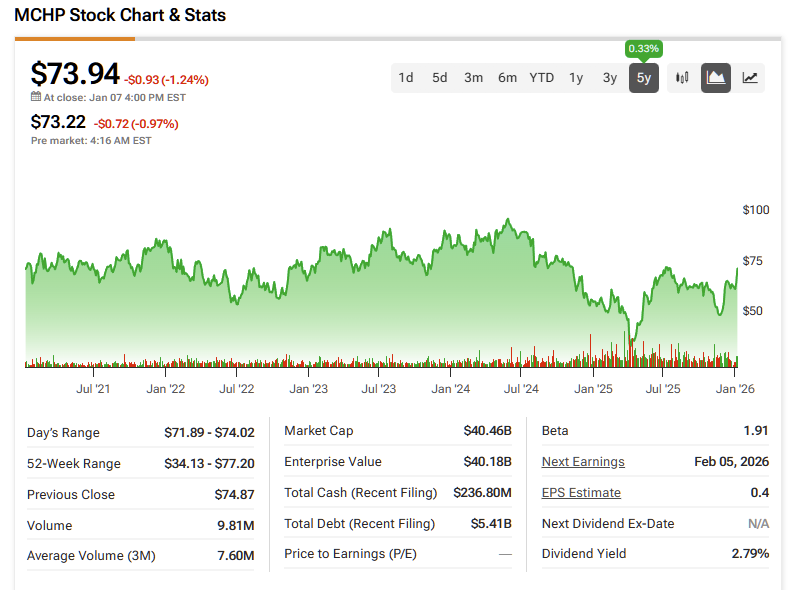This screenshot has height=590, width=791.
Task: Switch to candlestick chart view
Action: 683,78
